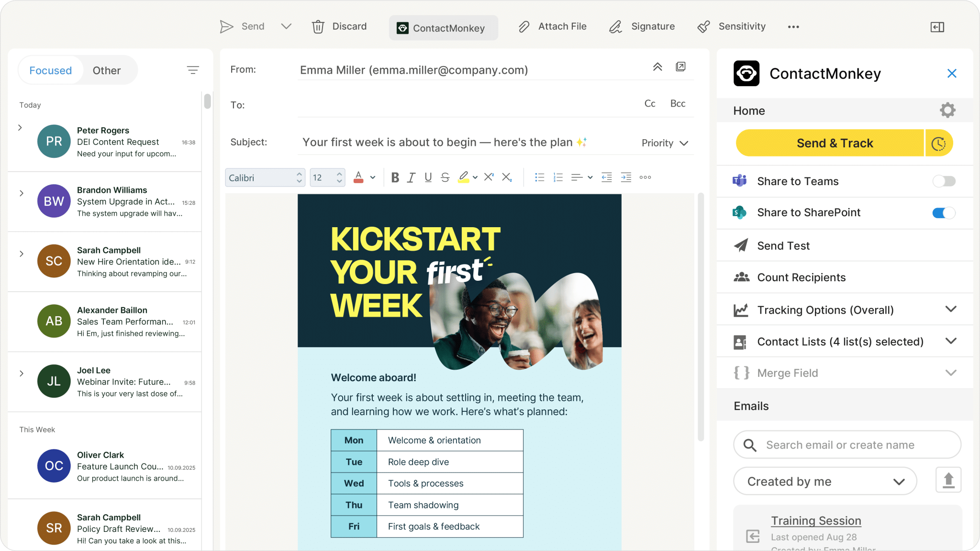This screenshot has height=551, width=980.
Task: Enable the Share to Teams toggle
Action: [x=944, y=181]
